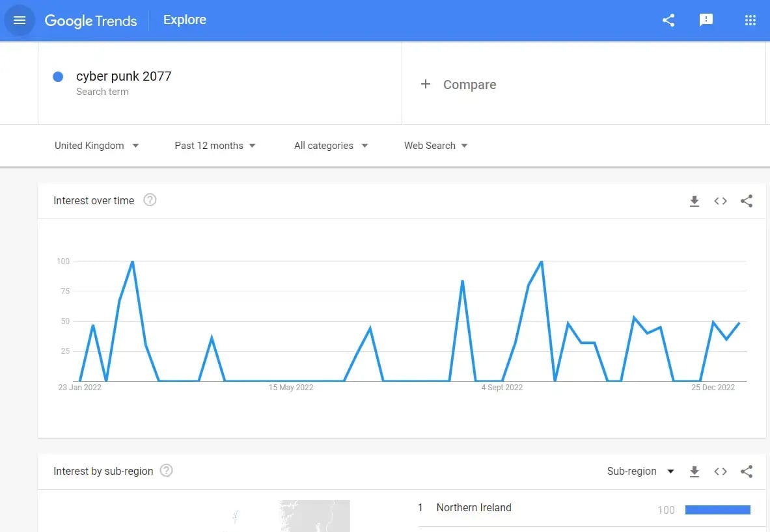770x532 pixels.
Task: Open the navigation hamburger menu
Action: pyautogui.click(x=20, y=20)
